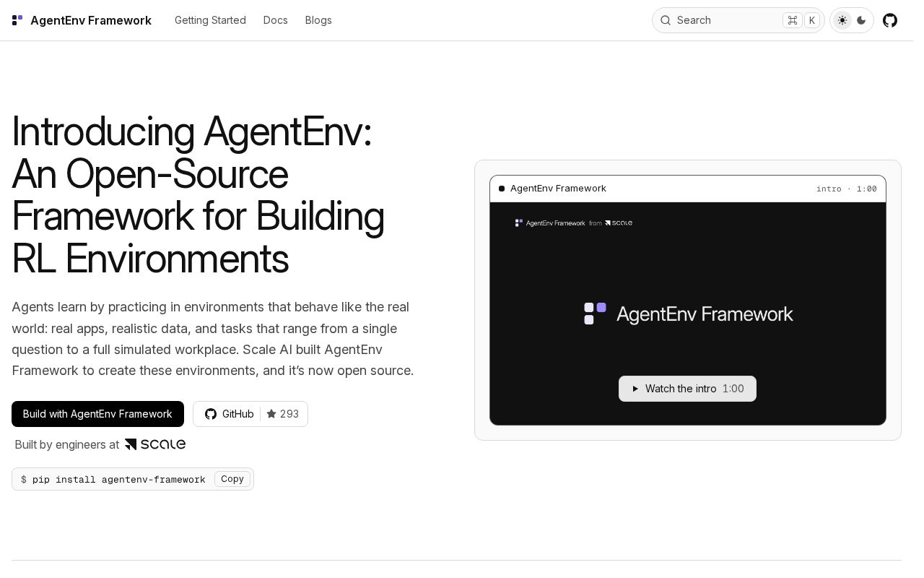Click the Search input field
The width and height of the screenshot is (924, 578).
coord(738,20)
